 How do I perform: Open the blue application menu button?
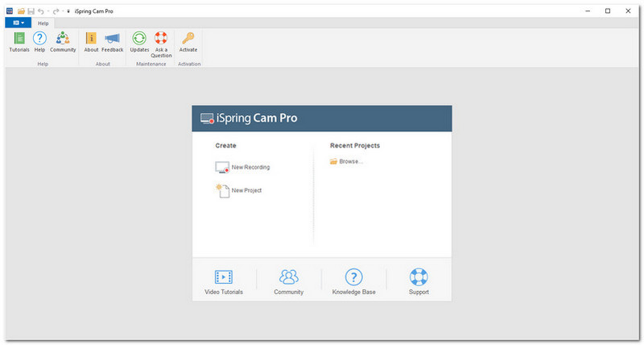(x=19, y=23)
